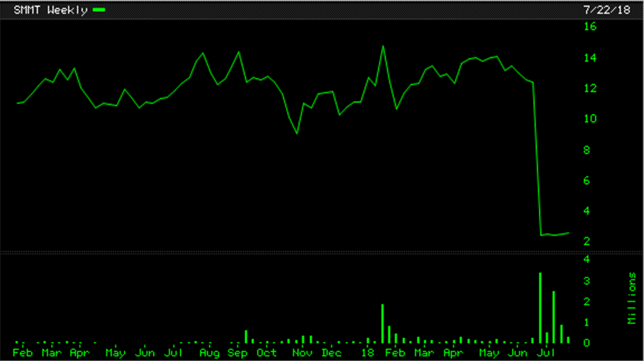The height and width of the screenshot is (361, 644).
Task: Select the Aug label on the time axis
Action: [x=209, y=353]
